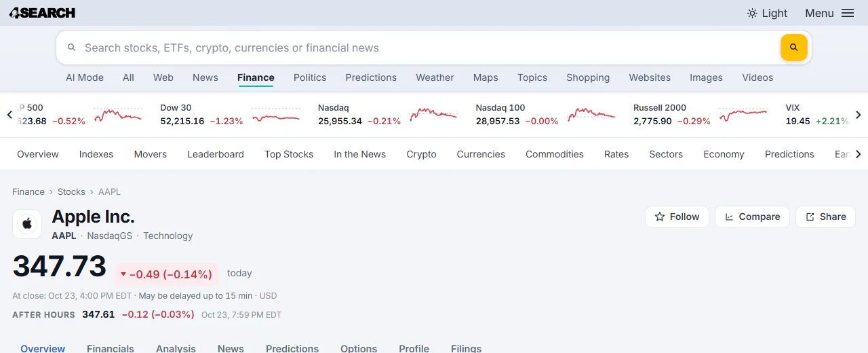Open the Maps tab
Image resolution: width=868 pixels, height=353 pixels.
[486, 77]
